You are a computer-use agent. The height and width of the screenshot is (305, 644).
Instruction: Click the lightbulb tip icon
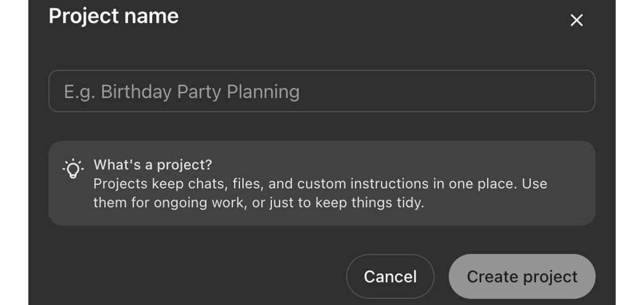(73, 169)
